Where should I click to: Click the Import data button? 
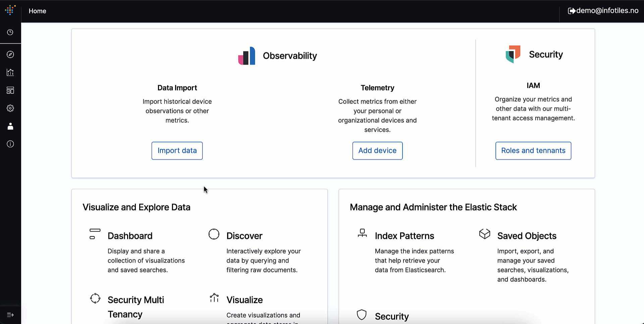(177, 151)
